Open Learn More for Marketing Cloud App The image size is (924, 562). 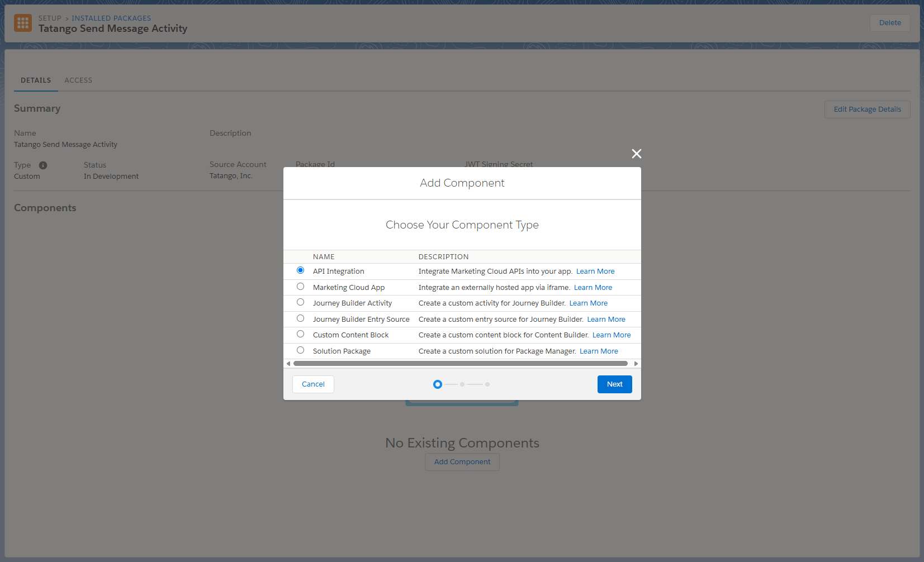click(593, 288)
